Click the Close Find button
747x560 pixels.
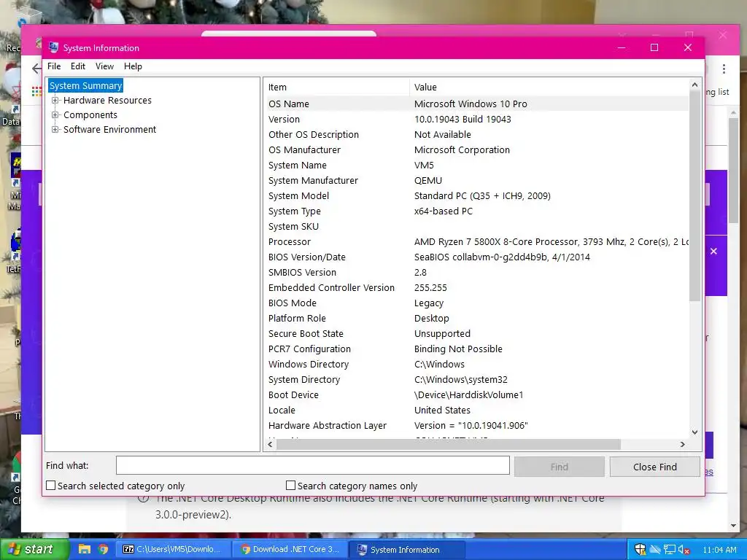click(x=654, y=467)
